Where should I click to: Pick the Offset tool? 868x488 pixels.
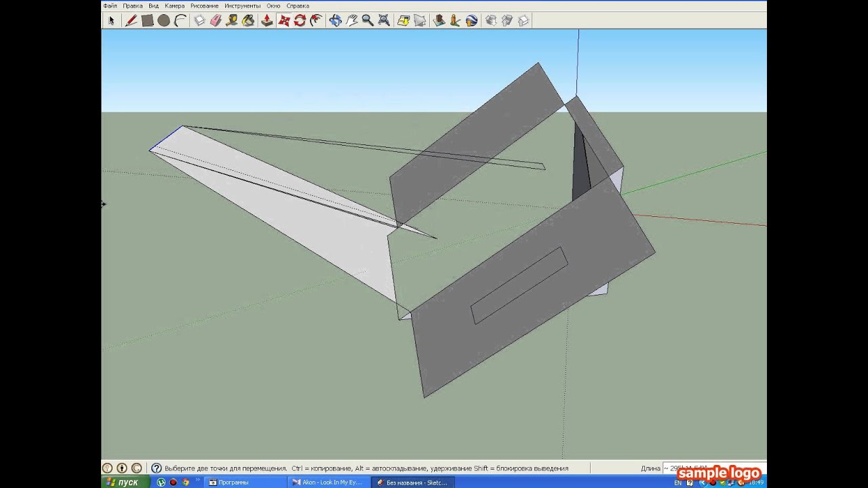[x=316, y=20]
